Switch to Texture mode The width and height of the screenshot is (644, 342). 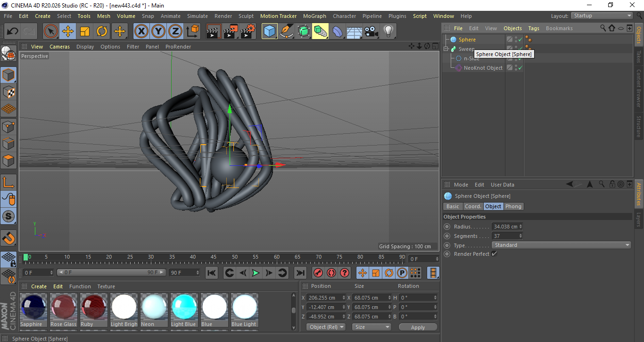coord(8,92)
